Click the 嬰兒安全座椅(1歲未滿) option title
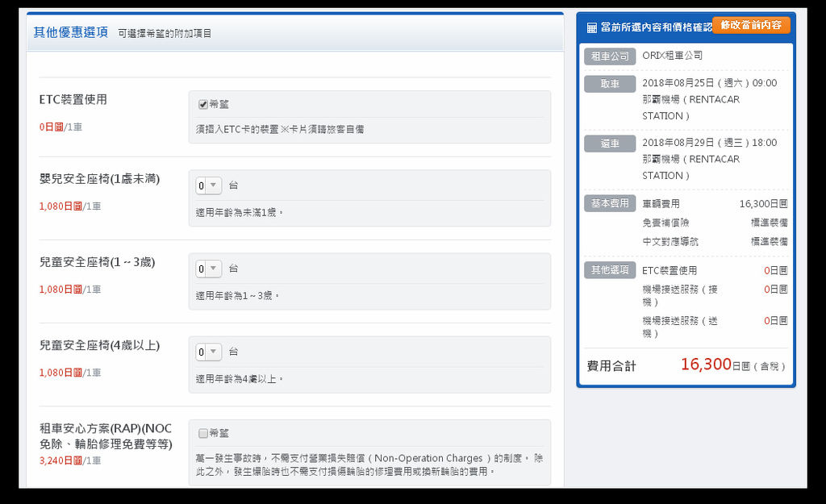826x504 pixels. [99, 179]
